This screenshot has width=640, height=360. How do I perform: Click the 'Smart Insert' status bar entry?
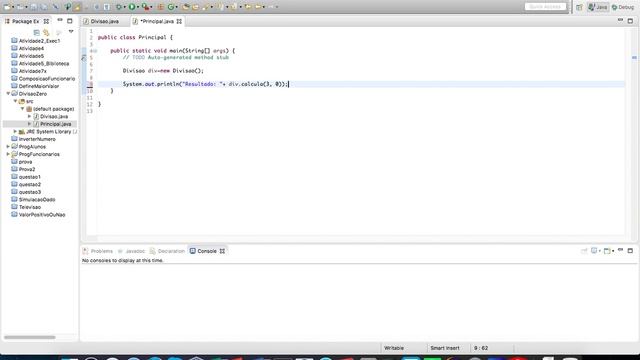[x=444, y=348]
